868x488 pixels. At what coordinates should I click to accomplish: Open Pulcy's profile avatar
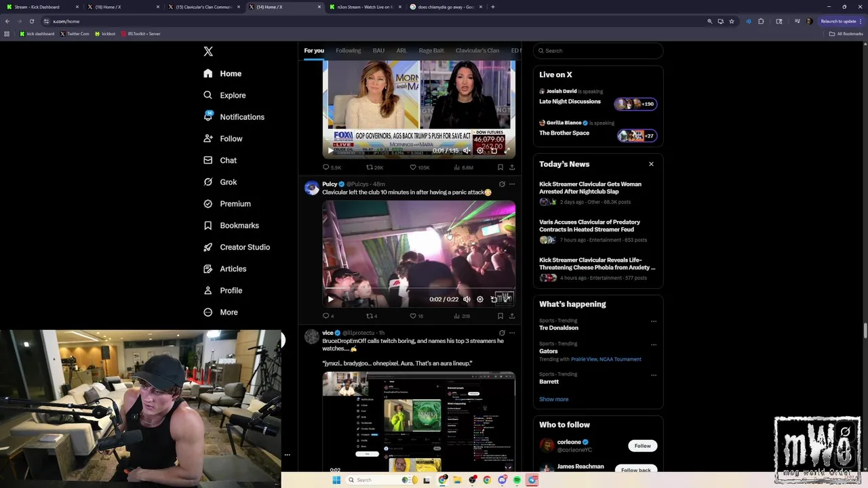[312, 188]
